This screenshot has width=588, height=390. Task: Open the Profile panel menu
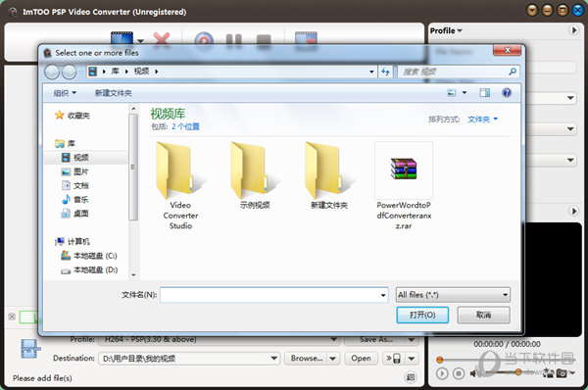pyautogui.click(x=446, y=30)
